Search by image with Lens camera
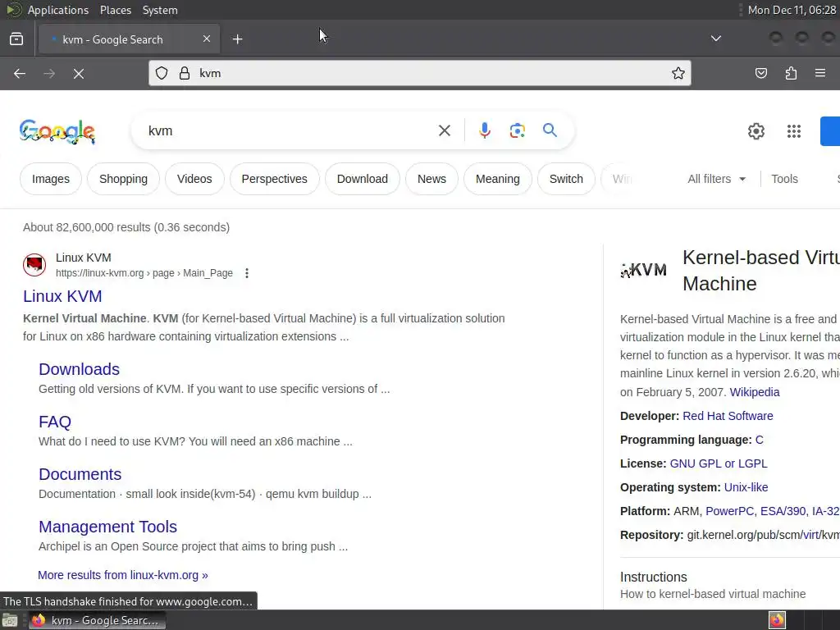Viewport: 840px width, 630px height. pyautogui.click(x=517, y=130)
